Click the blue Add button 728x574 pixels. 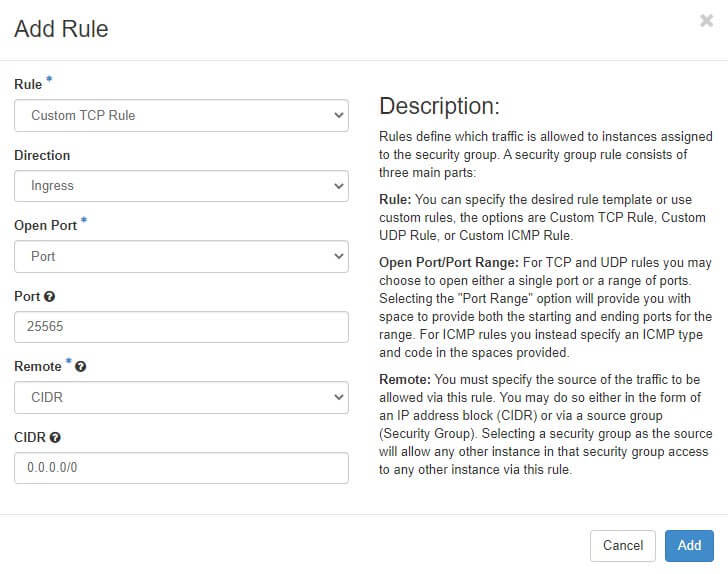pos(689,545)
